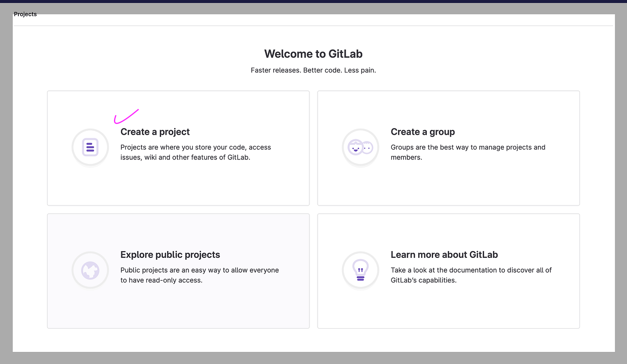Click the Learn more lightbulb icon

[x=361, y=270]
